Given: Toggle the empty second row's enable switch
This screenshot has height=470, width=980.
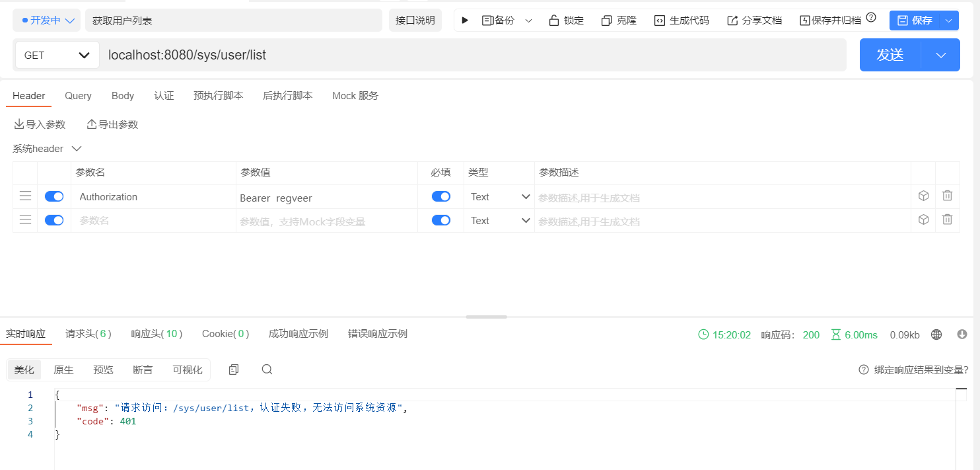Looking at the screenshot, I should (x=54, y=220).
